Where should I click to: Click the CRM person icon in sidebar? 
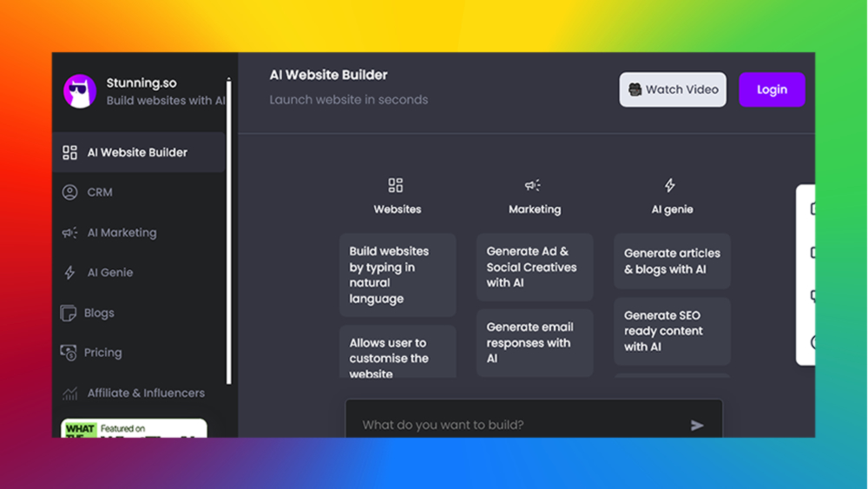click(x=69, y=192)
